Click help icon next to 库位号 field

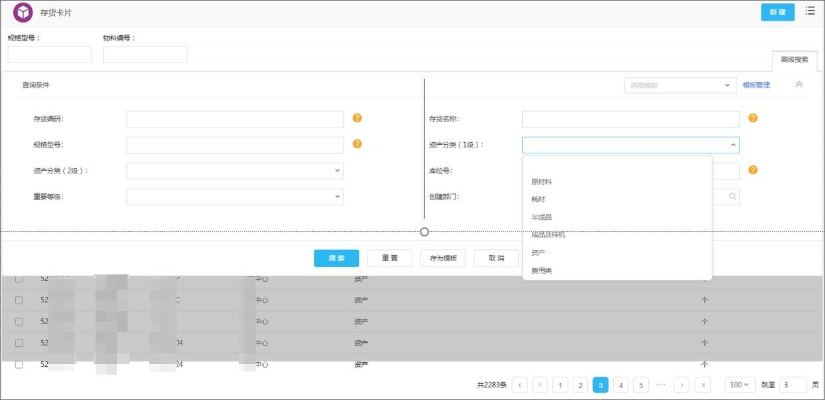click(x=753, y=170)
